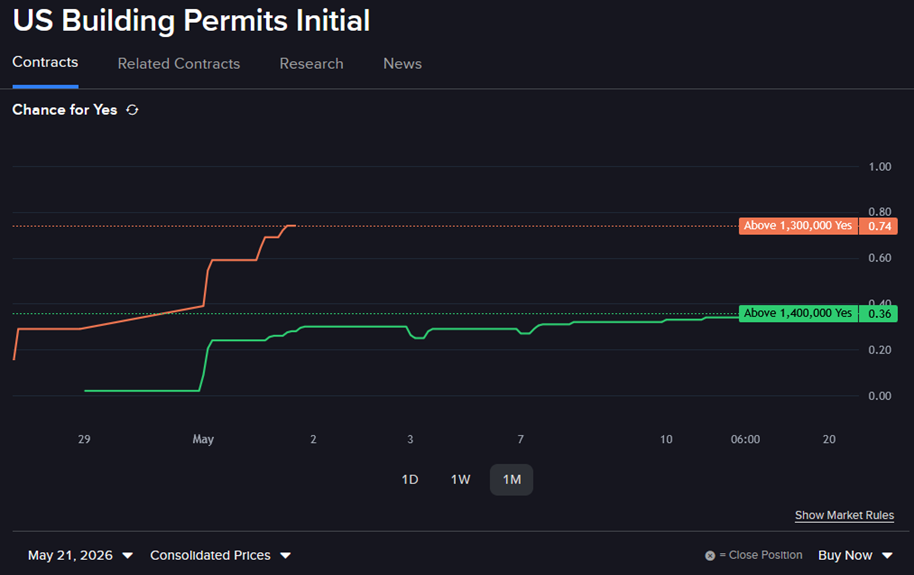Refresh the Chance for Yes chart
This screenshot has height=575, width=914.
pos(132,110)
